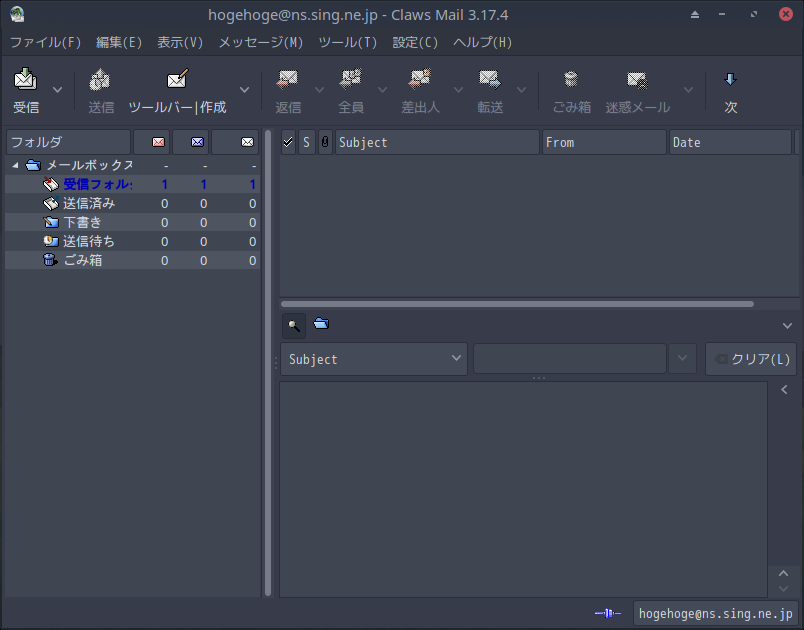The width and height of the screenshot is (804, 630).
Task: Select the 送信済み sent folder
Action: [x=132, y=204]
